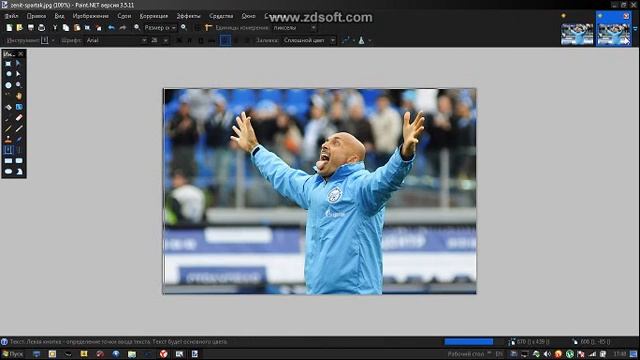Toggle bold text formatting

[179, 40]
